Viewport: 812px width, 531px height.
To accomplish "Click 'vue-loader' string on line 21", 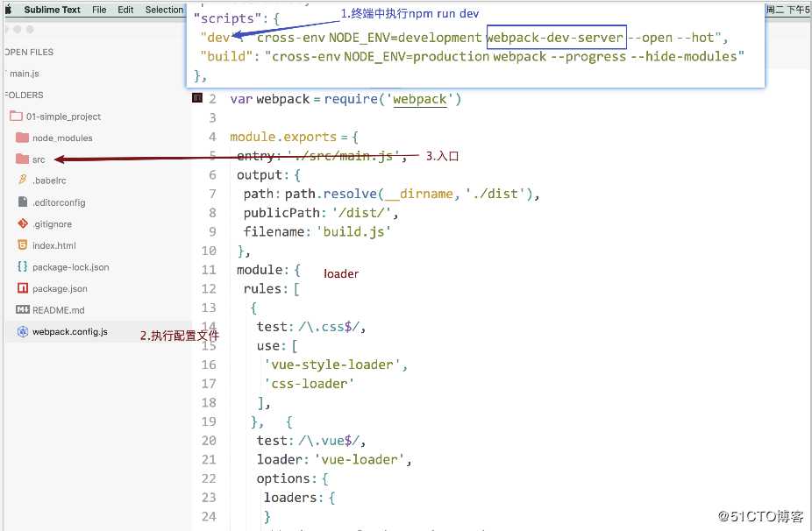I will pyautogui.click(x=360, y=459).
